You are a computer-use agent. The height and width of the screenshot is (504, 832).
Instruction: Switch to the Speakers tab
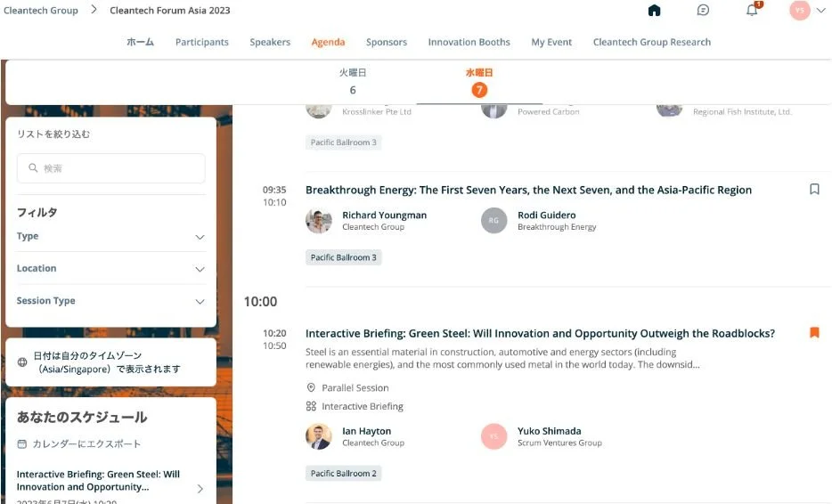(270, 42)
